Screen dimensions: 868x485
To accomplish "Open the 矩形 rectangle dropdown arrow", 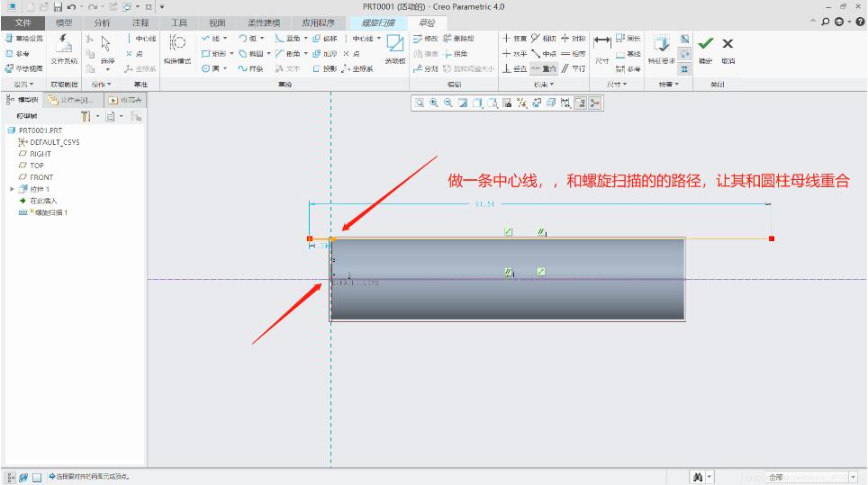I will (x=231, y=54).
